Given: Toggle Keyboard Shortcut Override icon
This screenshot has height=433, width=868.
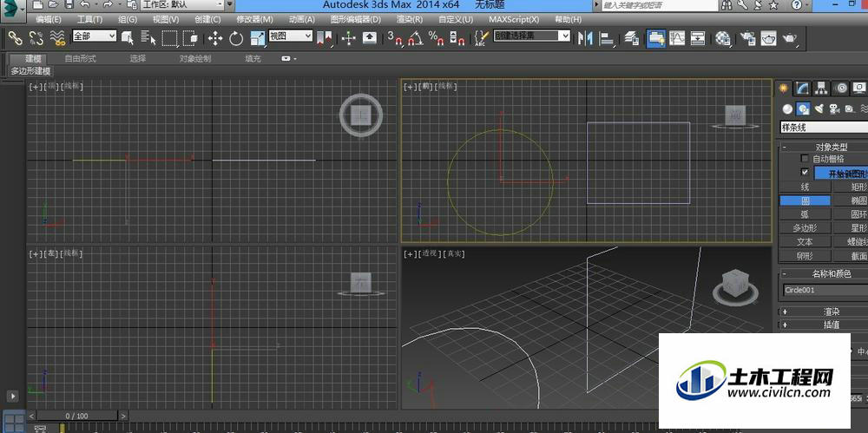Looking at the screenshot, I should (369, 38).
